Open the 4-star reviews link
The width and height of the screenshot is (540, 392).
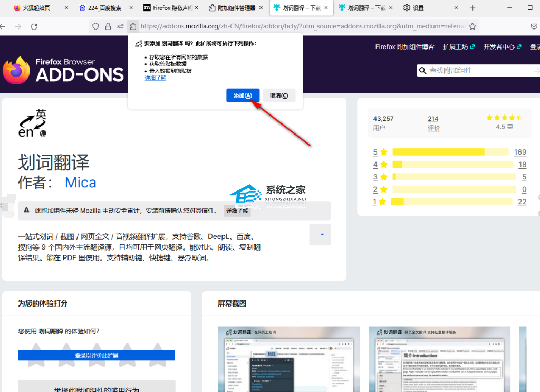coord(380,164)
